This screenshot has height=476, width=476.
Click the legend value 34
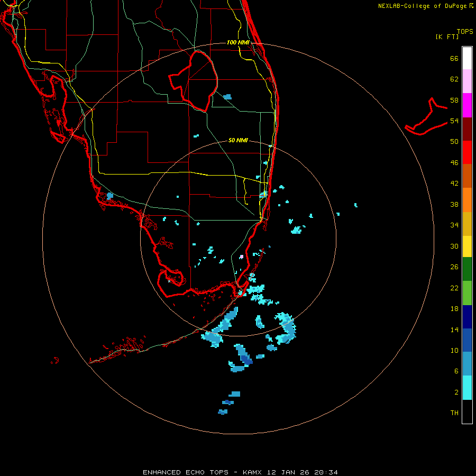click(454, 225)
